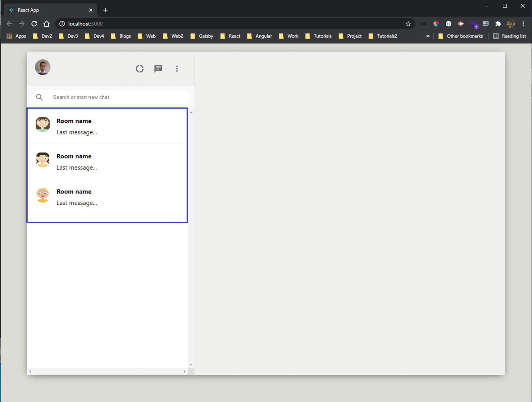Open the Other bookmarks folder

coord(461,36)
